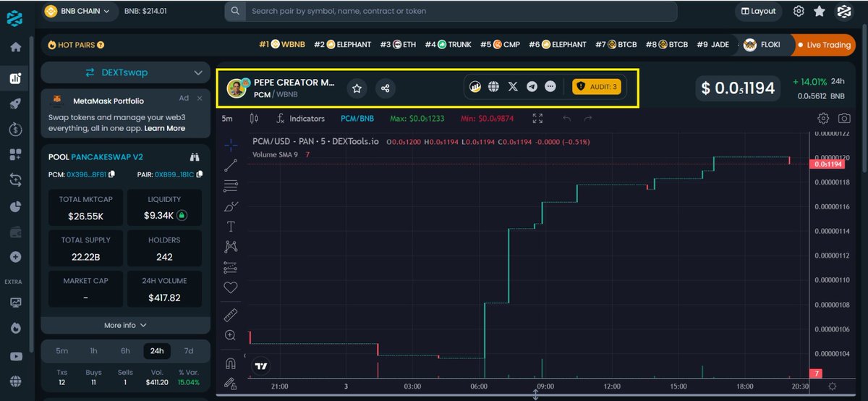Select the 5m stats tab

click(x=62, y=351)
